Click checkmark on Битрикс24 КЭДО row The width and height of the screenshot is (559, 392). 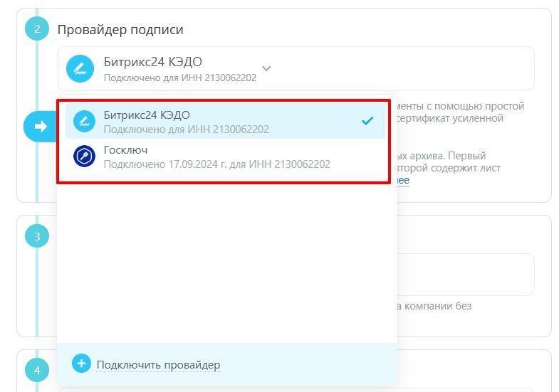click(367, 121)
